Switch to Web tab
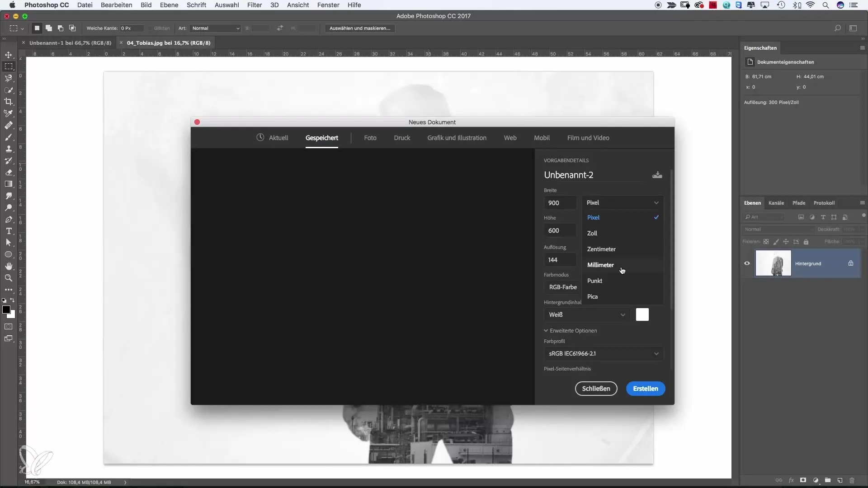Viewport: 868px width, 488px height. pos(510,138)
